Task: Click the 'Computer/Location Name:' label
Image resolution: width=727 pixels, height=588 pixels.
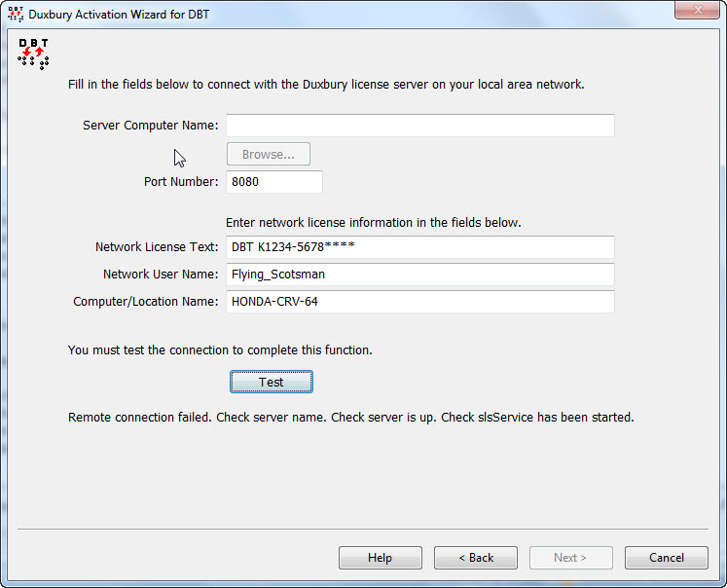Action: pyautogui.click(x=146, y=302)
